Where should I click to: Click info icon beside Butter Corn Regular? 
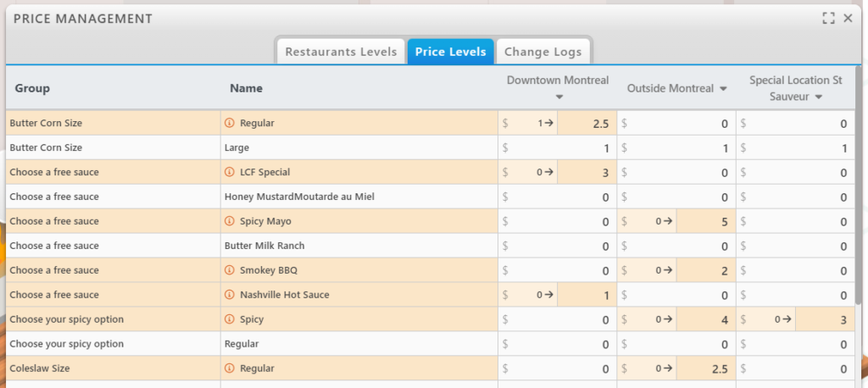tap(230, 124)
